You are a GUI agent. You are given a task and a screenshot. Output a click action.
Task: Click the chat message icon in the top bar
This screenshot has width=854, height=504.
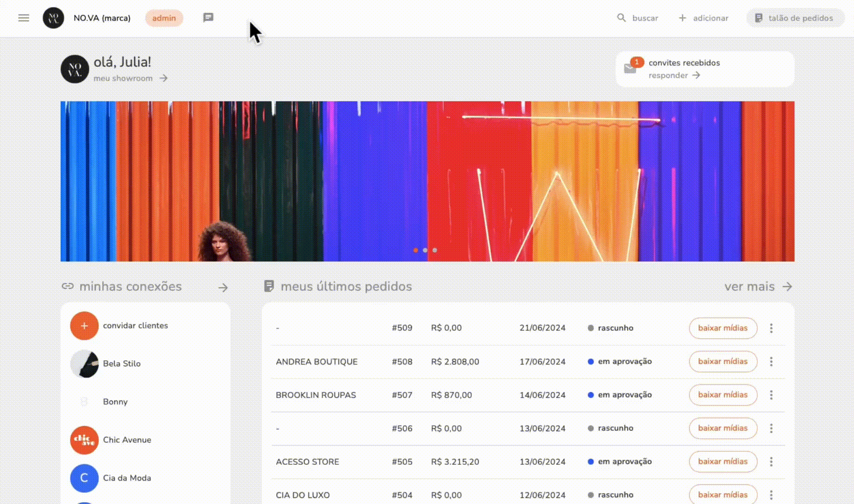coord(208,18)
